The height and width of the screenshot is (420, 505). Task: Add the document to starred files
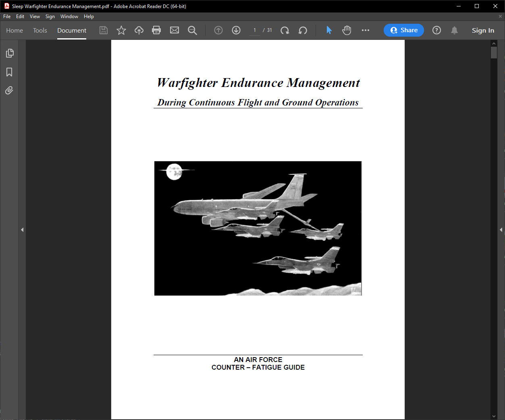tap(121, 30)
